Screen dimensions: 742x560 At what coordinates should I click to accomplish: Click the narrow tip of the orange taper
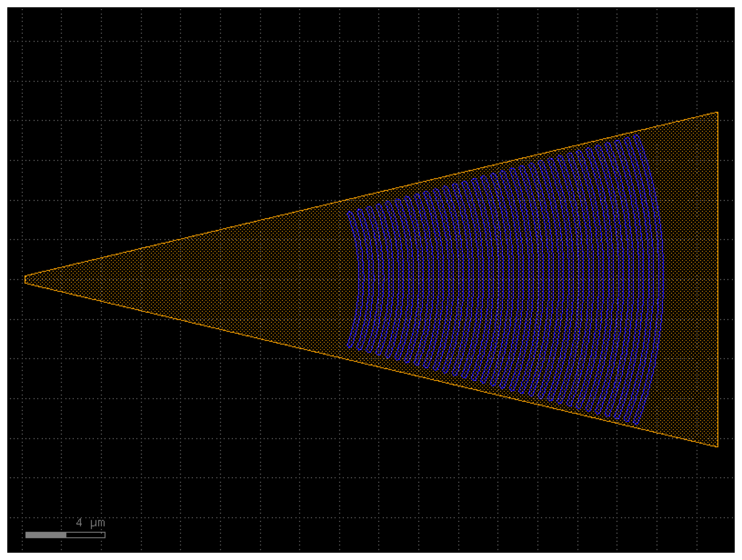click(26, 279)
